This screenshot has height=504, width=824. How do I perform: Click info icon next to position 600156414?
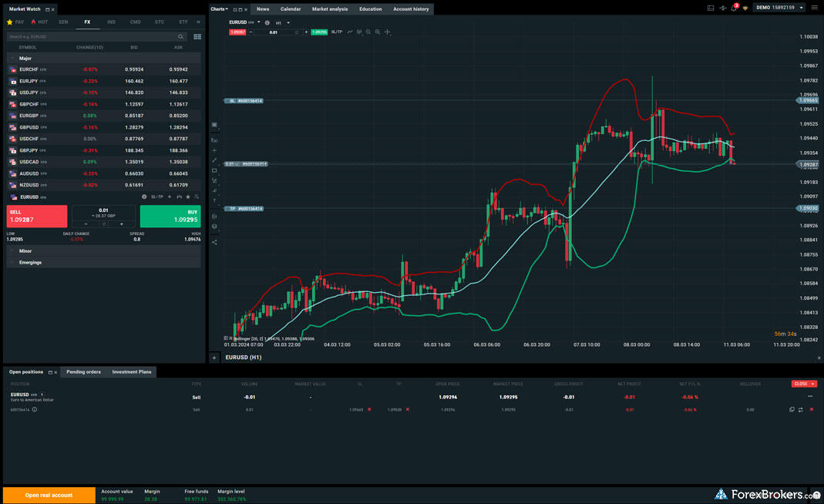(35, 409)
